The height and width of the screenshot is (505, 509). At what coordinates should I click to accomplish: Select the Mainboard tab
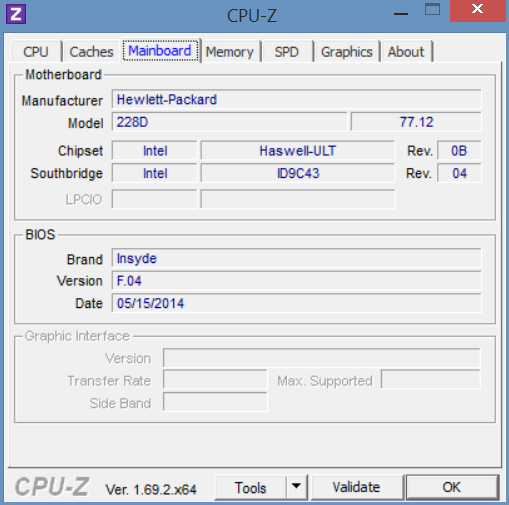(160, 51)
